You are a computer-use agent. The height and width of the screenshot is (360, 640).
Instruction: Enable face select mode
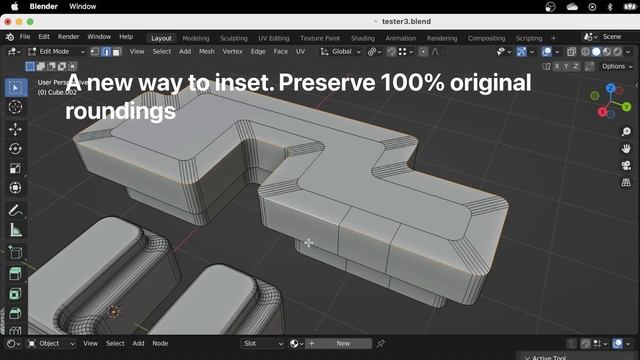click(117, 52)
